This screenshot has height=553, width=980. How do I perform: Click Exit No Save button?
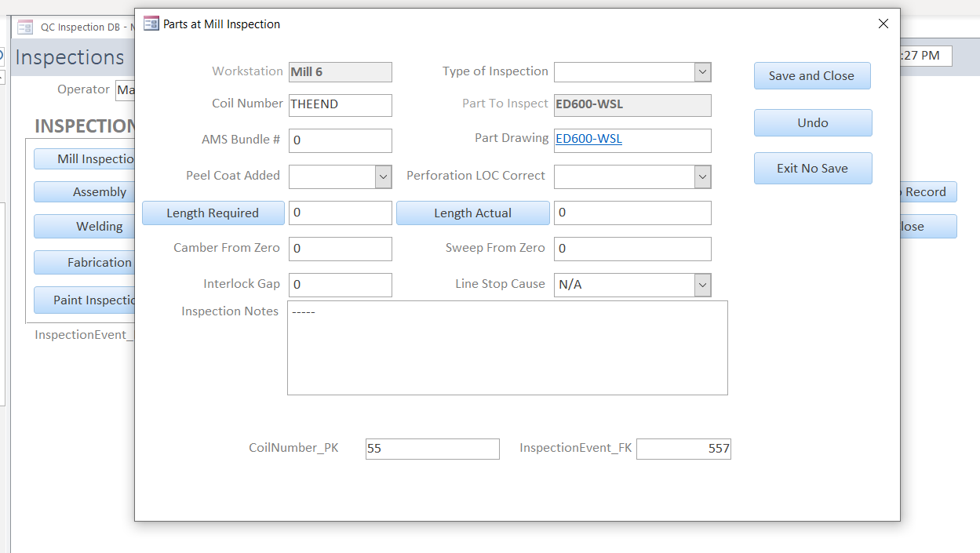coord(812,169)
